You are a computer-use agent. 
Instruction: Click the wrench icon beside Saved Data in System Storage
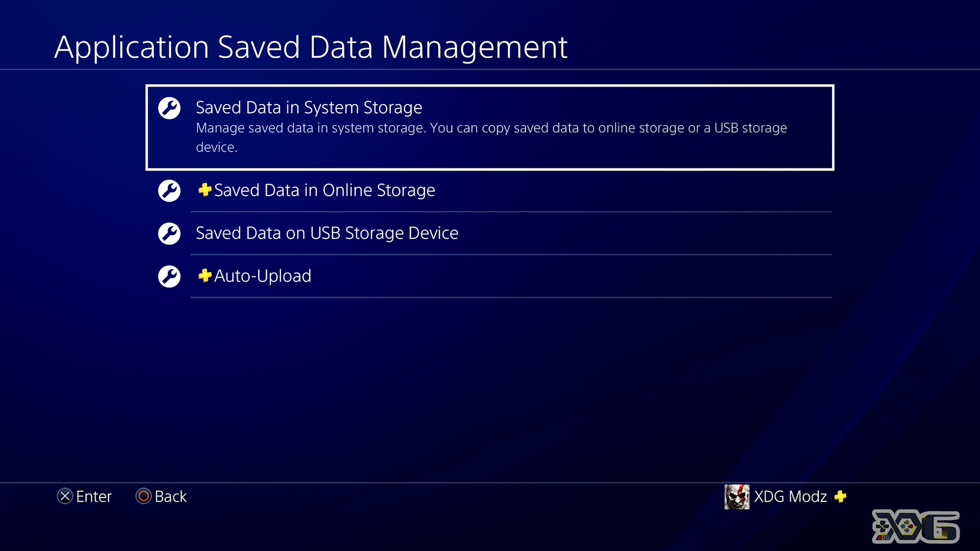tap(169, 108)
